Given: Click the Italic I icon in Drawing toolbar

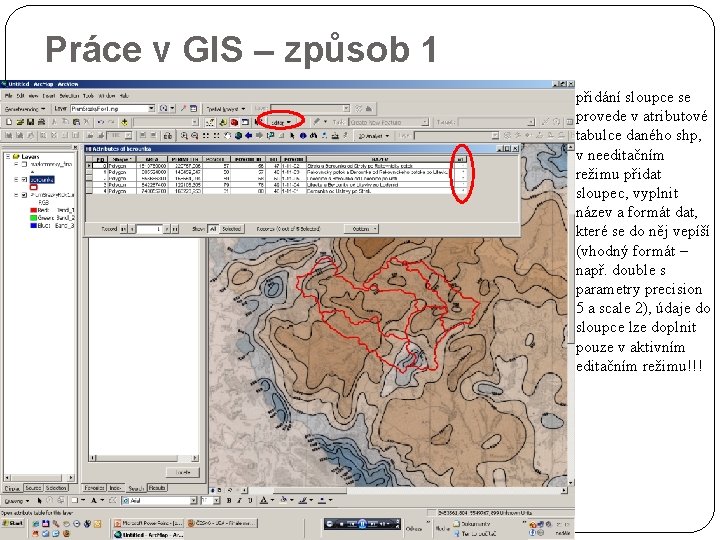Looking at the screenshot, I should point(239,501).
